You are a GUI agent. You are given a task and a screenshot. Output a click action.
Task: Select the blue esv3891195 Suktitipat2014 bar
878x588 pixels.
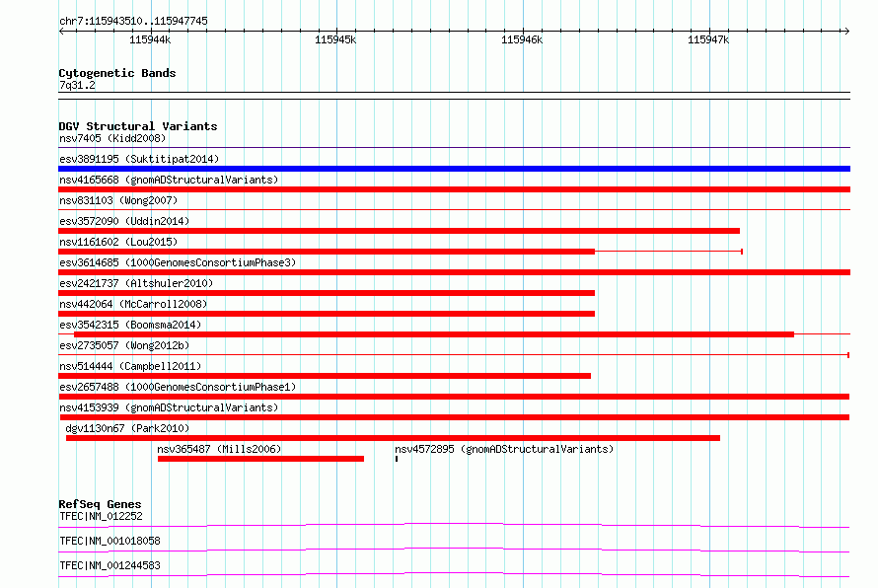pyautogui.click(x=454, y=169)
